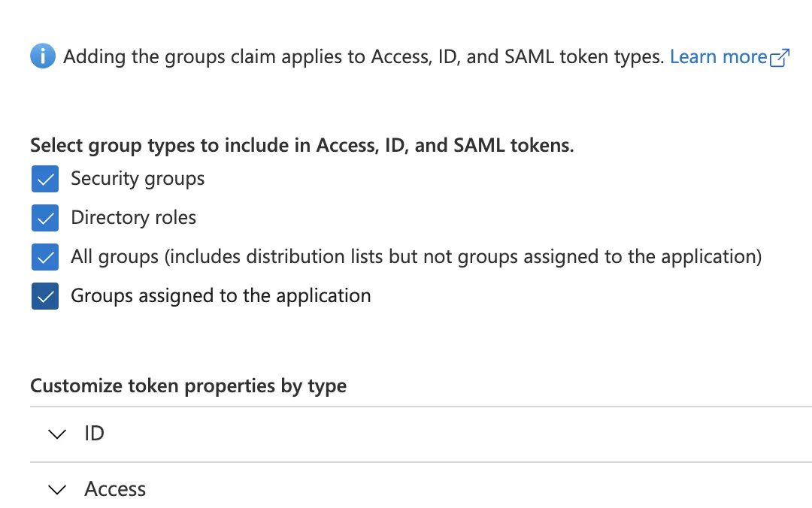Toggle the Directory roles checkbox
This screenshot has width=812, height=508.
pos(45,219)
